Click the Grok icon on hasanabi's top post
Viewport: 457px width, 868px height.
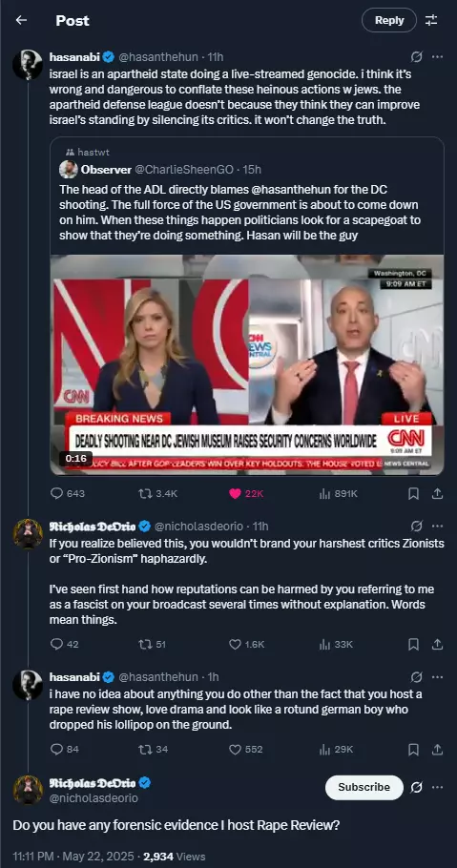click(x=417, y=56)
